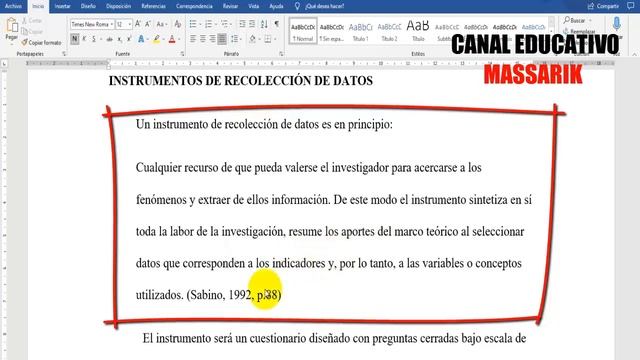Expand the Buscar search dropdown arrow
The width and height of the screenshot is (640, 360).
coord(590,20)
